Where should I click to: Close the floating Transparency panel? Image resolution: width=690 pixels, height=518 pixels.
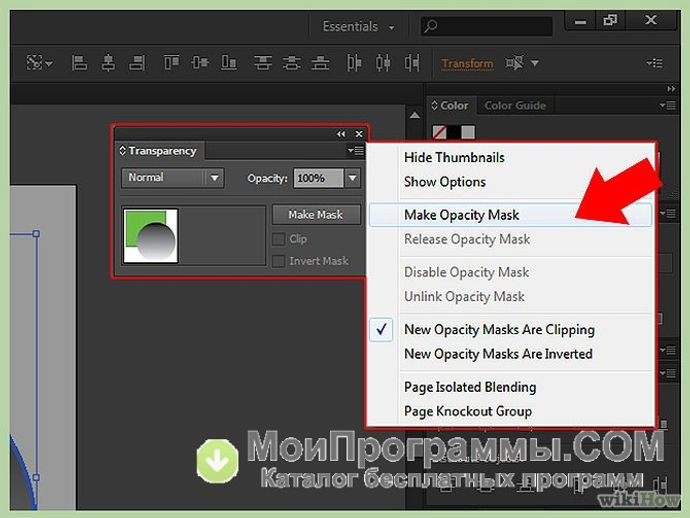pos(359,134)
